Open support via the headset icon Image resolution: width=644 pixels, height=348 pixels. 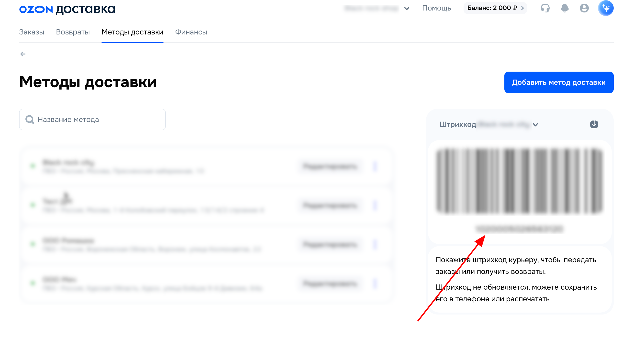[x=545, y=8]
